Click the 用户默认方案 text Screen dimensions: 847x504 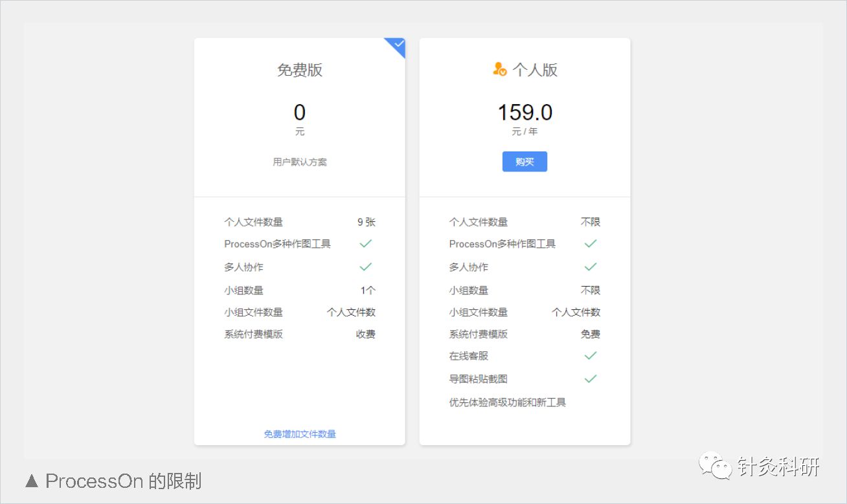[300, 162]
